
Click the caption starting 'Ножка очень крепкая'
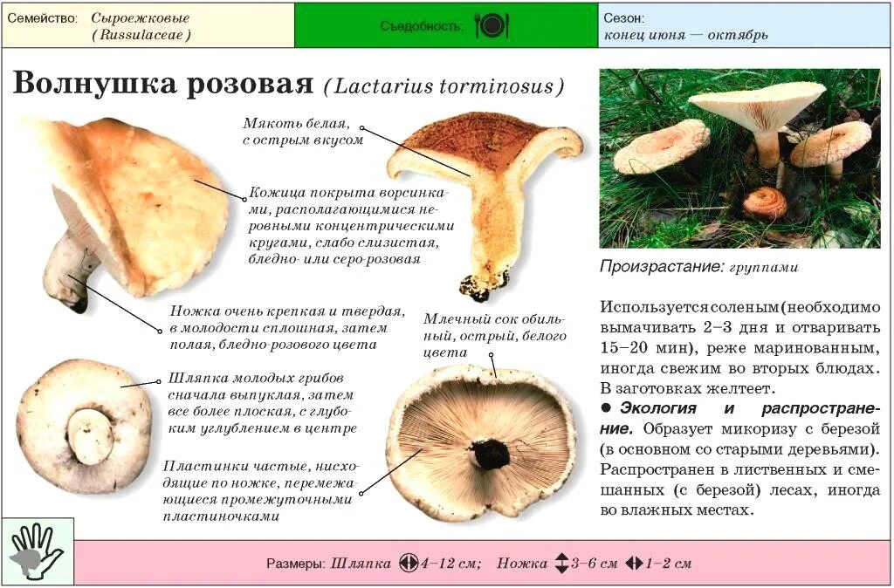coord(287,328)
